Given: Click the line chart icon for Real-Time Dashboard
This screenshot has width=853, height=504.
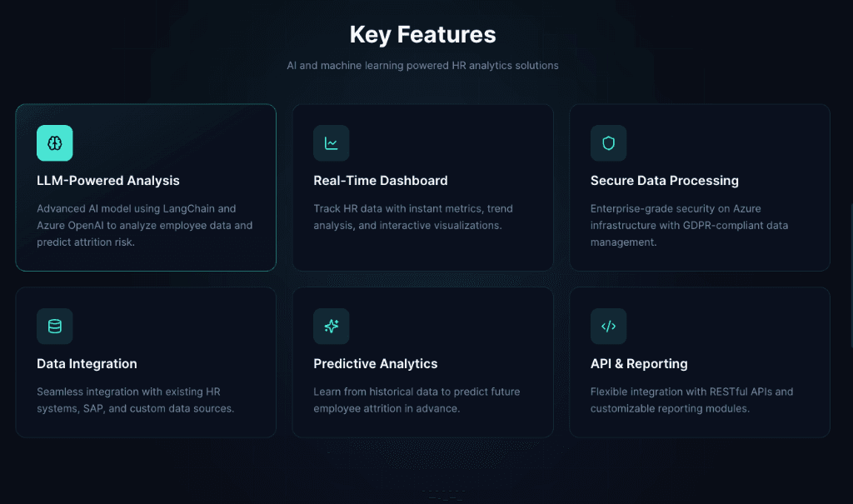Looking at the screenshot, I should tap(332, 143).
